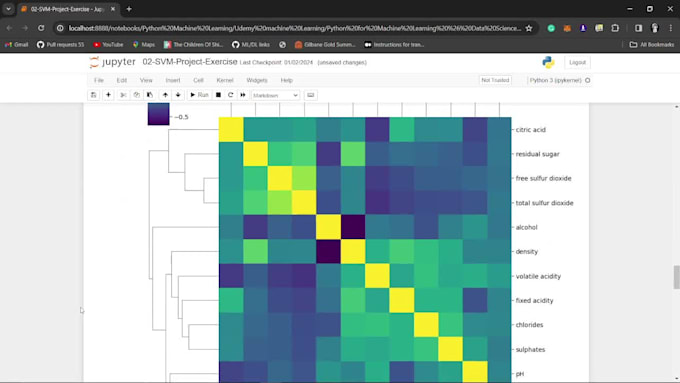Open the YouTube bookmark
This screenshot has height=383, width=680.
[108, 45]
